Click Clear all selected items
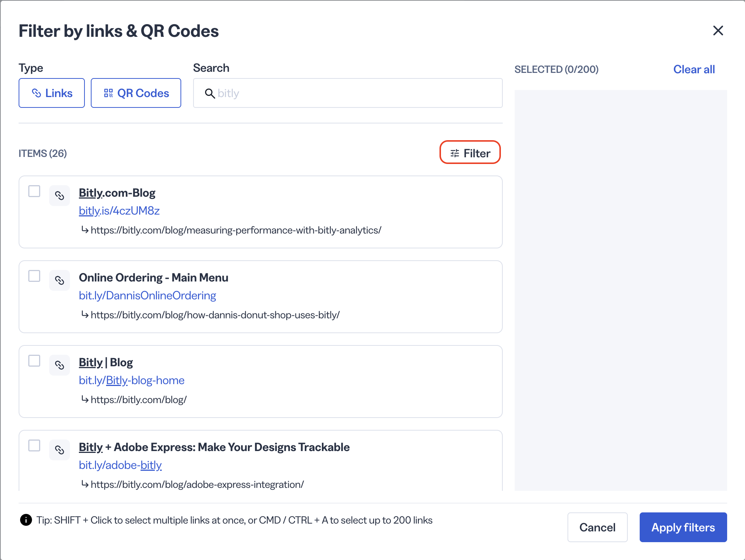745x560 pixels. tap(694, 69)
